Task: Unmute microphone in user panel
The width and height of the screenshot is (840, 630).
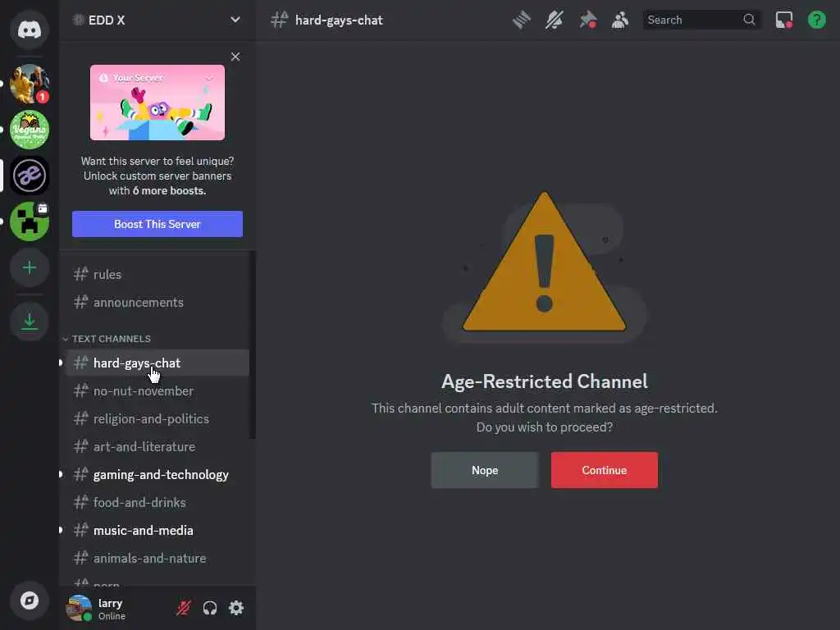Action: 184,608
